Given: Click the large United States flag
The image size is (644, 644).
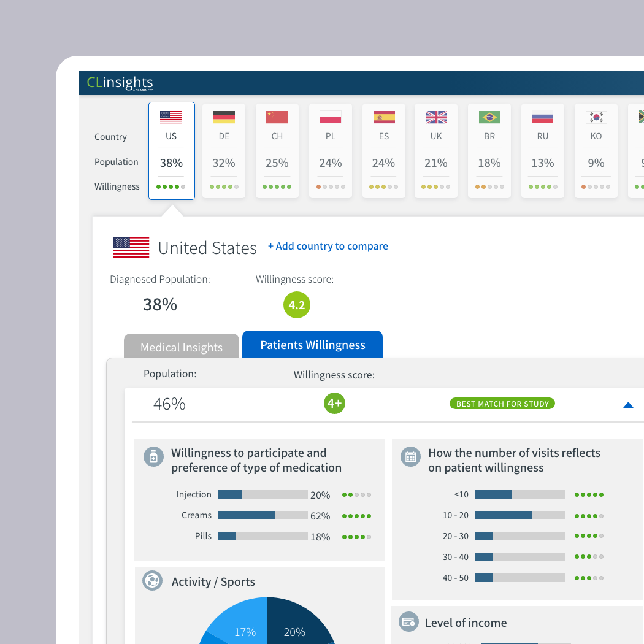Looking at the screenshot, I should tap(131, 247).
